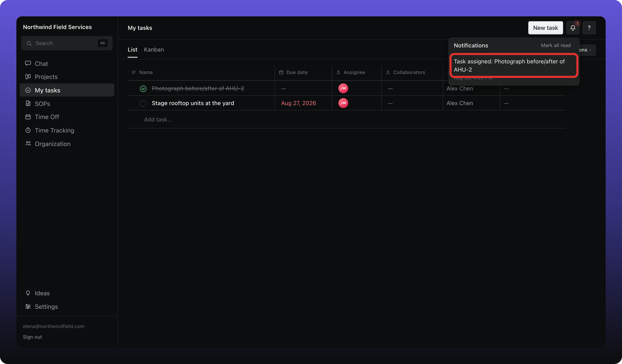Open Time Off in the sidebar
Viewport: 622px width, 364px height.
tap(67, 117)
